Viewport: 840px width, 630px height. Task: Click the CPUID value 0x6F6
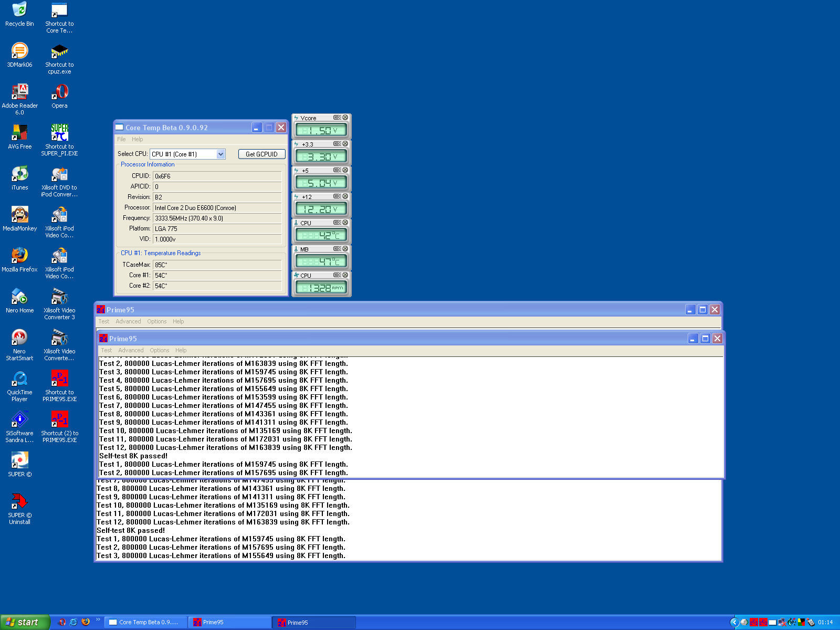[217, 176]
